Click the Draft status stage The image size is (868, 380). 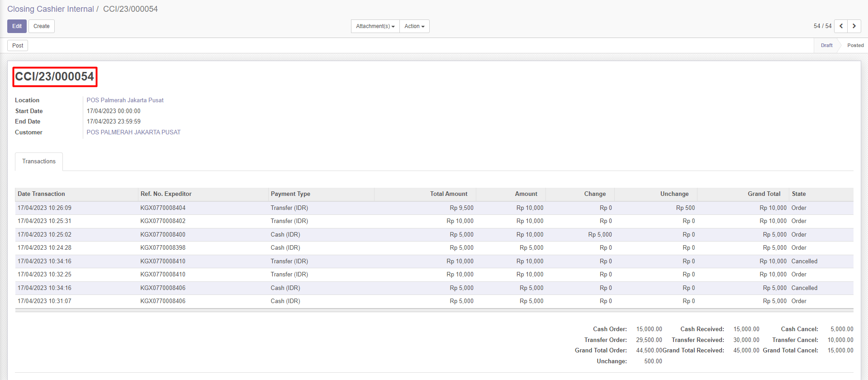click(826, 46)
